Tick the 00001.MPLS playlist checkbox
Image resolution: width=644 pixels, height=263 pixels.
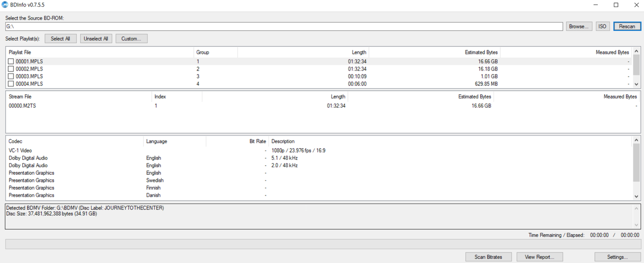click(11, 61)
